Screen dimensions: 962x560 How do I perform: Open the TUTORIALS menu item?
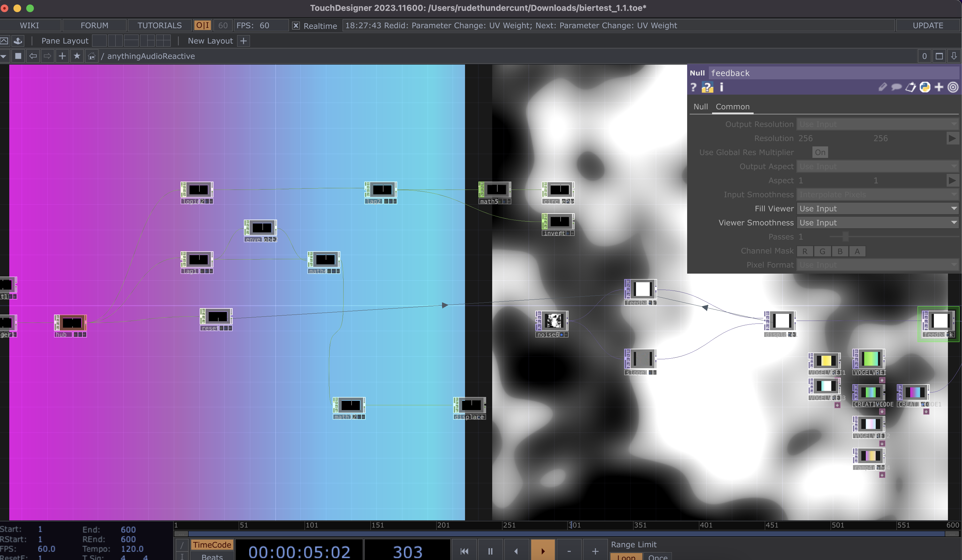[159, 26]
